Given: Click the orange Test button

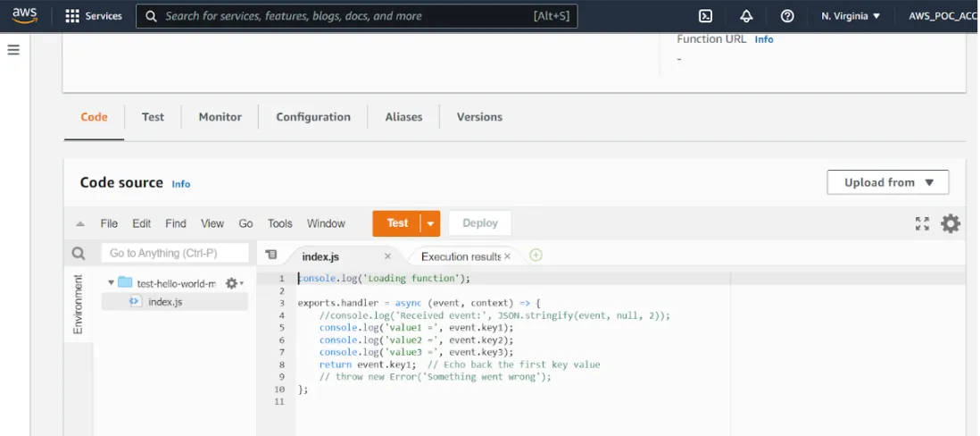Looking at the screenshot, I should pos(397,223).
